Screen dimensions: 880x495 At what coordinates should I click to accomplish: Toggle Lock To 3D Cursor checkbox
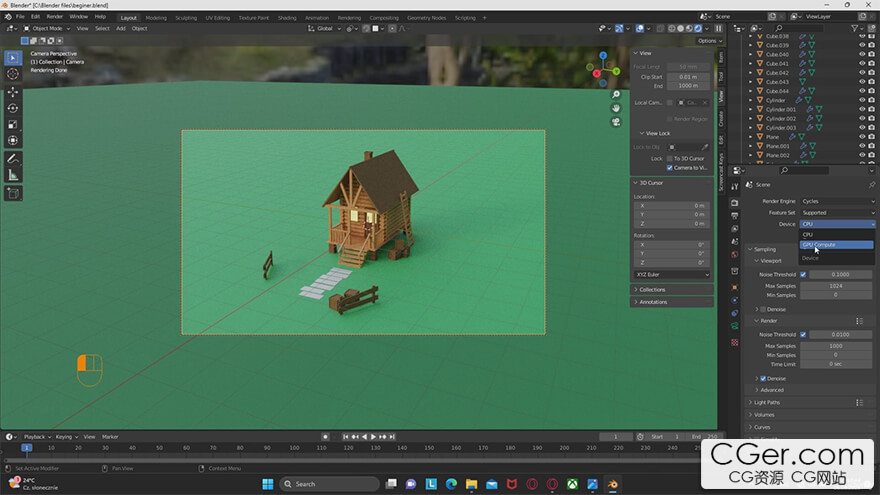[x=670, y=159]
